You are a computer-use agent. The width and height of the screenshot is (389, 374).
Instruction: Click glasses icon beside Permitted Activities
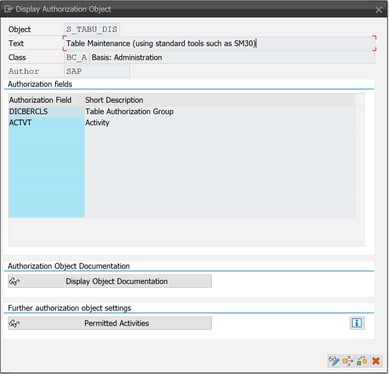coord(14,323)
